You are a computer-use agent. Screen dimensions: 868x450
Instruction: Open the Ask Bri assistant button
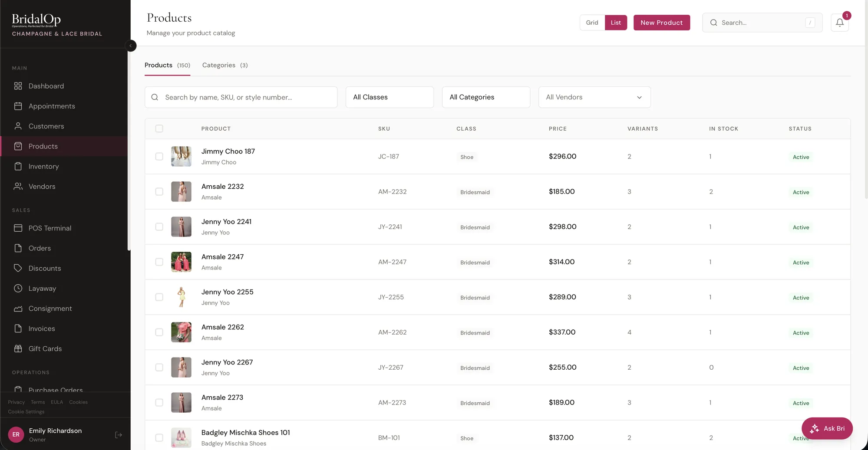coord(827,428)
